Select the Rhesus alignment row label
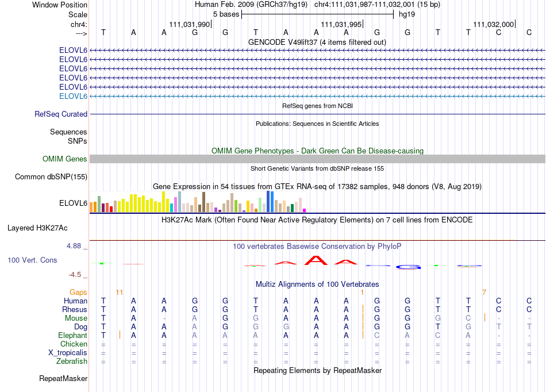This screenshot has height=392, width=546. (x=75, y=309)
